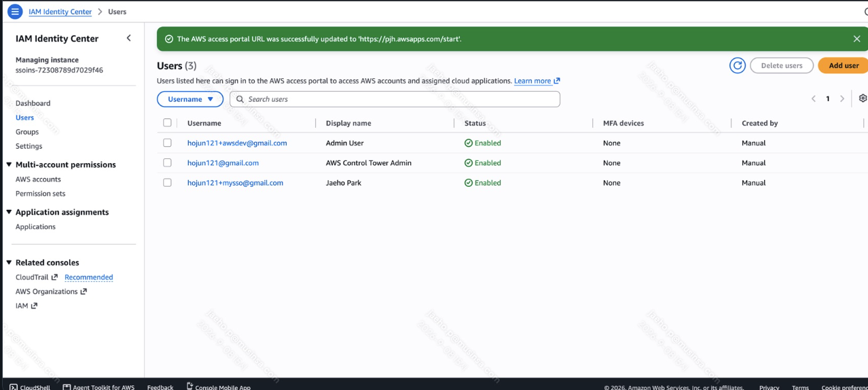Click the Recommended link next to CloudTrail

click(x=88, y=277)
